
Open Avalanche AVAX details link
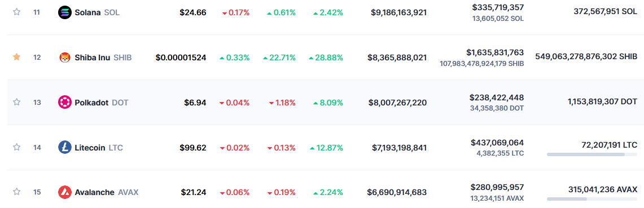coord(106,192)
